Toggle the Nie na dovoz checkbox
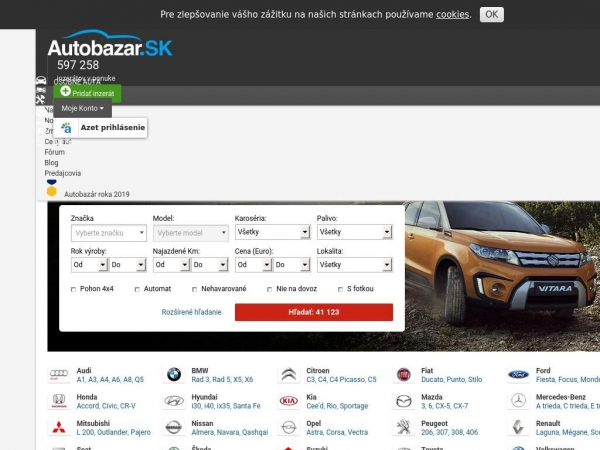 pos(269,289)
